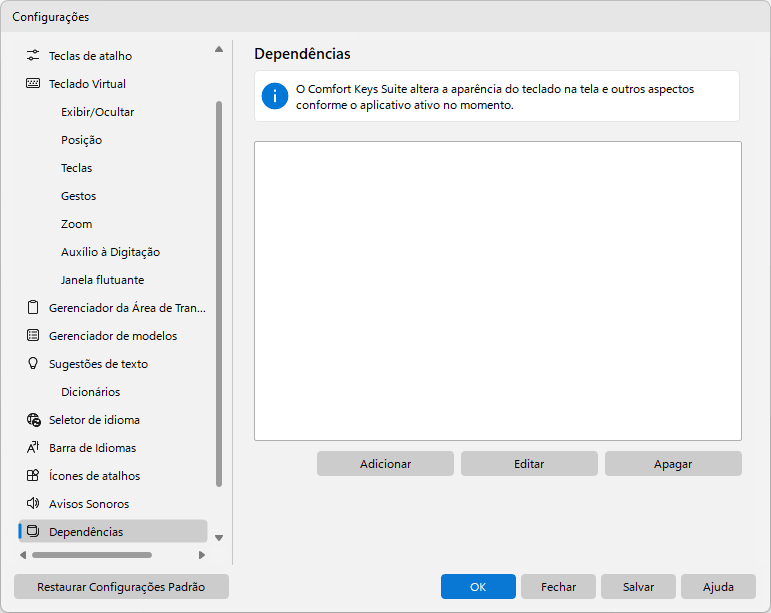The image size is (771, 613).
Task: Click the sidebar scroll up arrow
Action: point(219,49)
